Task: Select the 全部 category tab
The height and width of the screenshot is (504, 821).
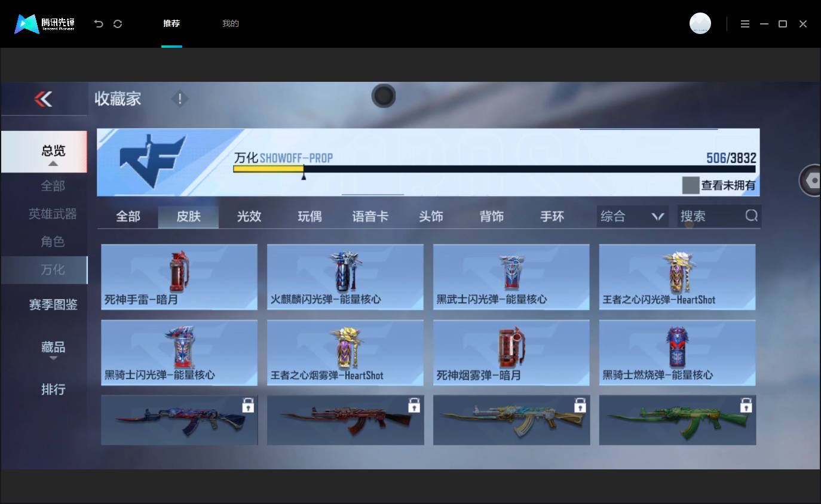Action: pos(128,216)
